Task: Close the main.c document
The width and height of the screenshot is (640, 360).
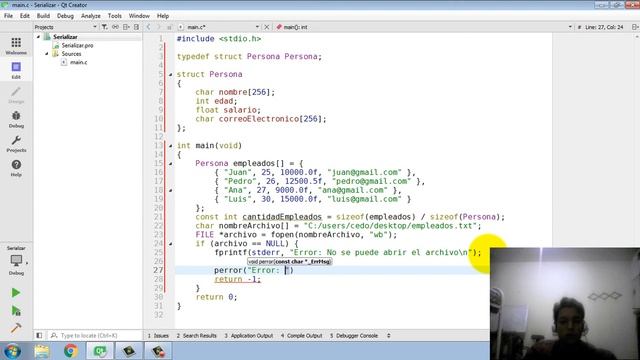Action: click(267, 27)
